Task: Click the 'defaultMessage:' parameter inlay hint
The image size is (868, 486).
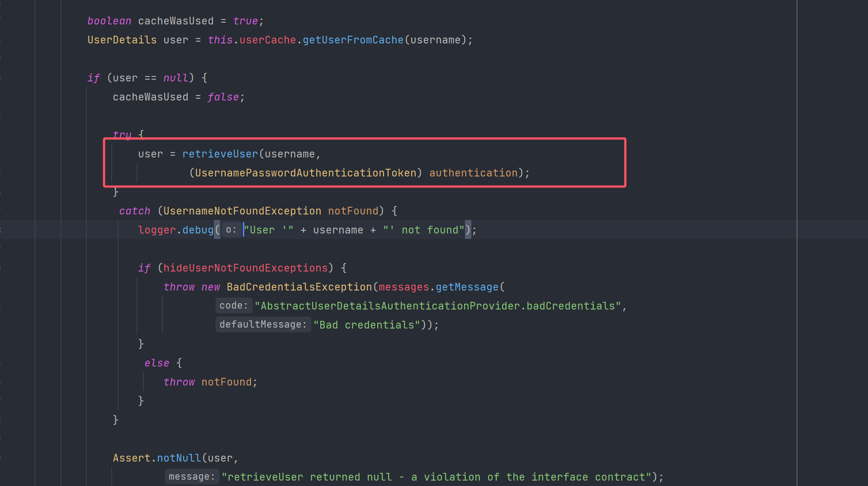Action: 263,325
